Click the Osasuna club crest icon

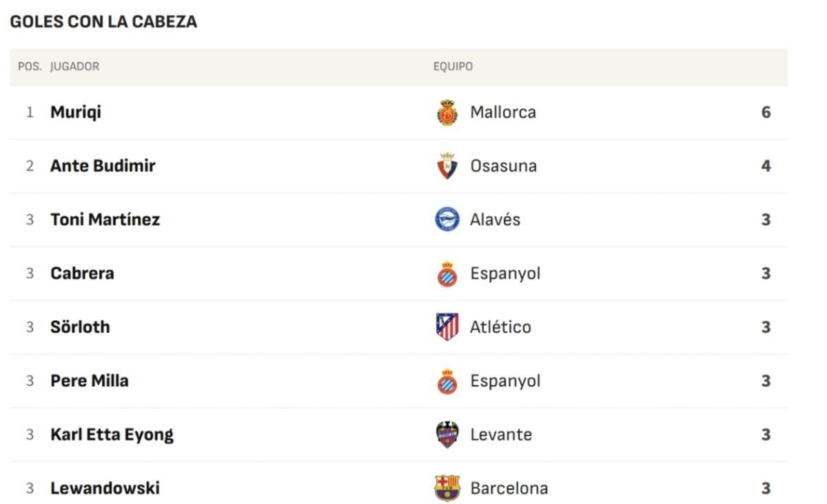(447, 166)
